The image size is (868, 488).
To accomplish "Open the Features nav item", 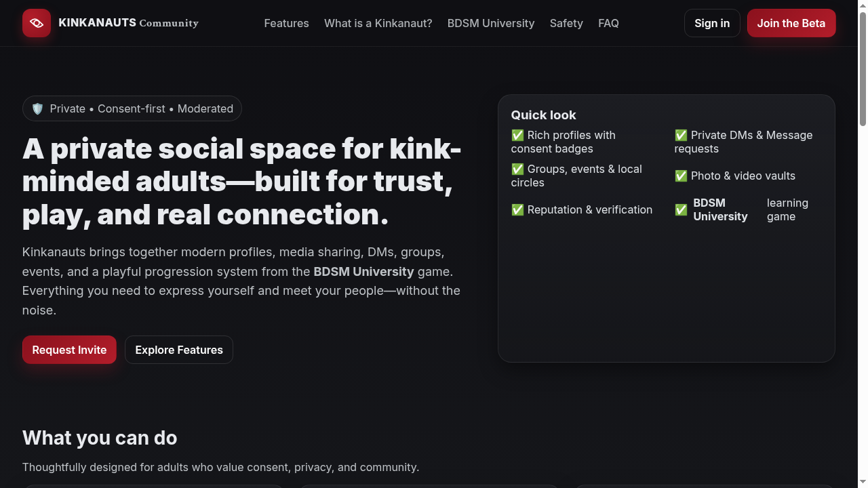I will [x=286, y=23].
